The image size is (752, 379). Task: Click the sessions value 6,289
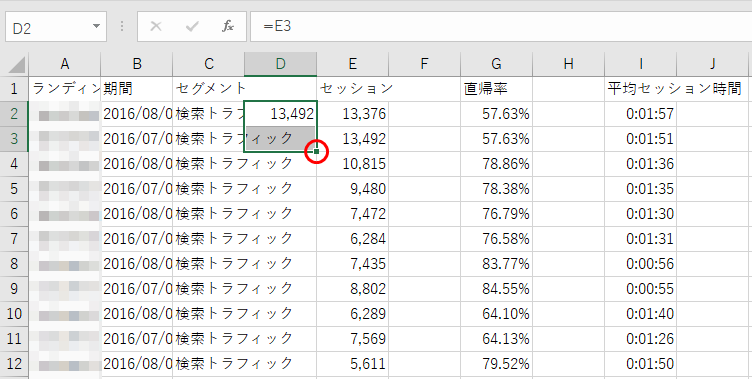tap(352, 313)
